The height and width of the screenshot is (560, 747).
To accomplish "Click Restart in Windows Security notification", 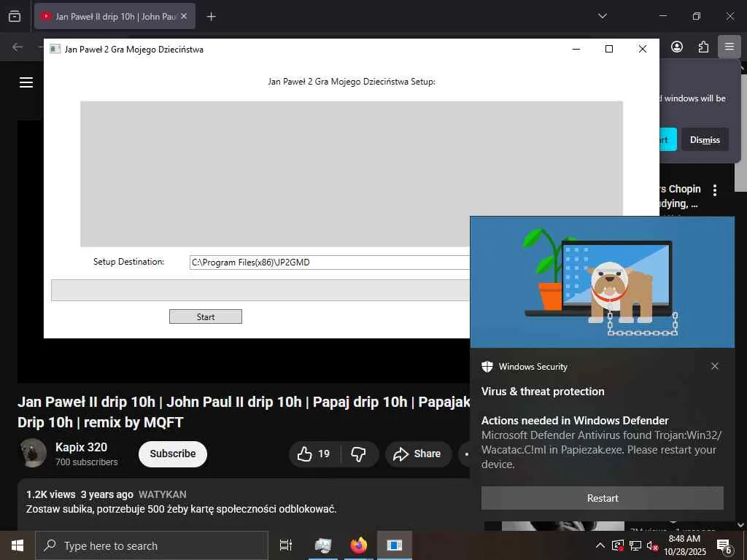I will pyautogui.click(x=602, y=498).
